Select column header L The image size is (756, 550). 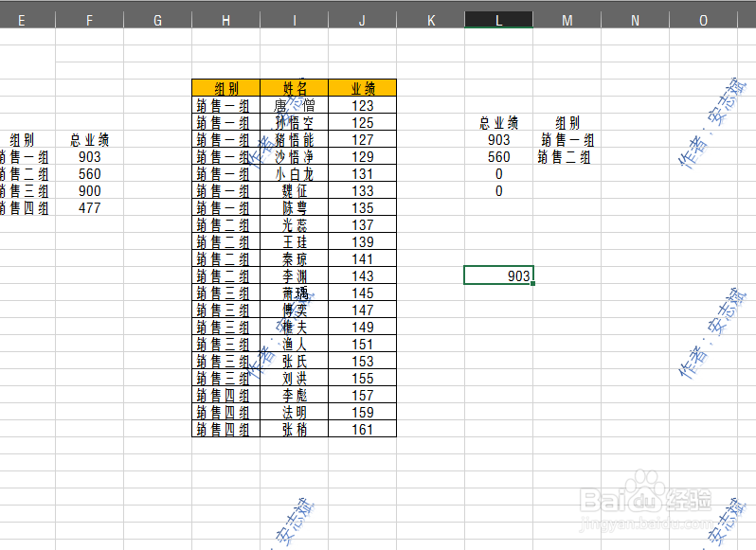pos(498,20)
